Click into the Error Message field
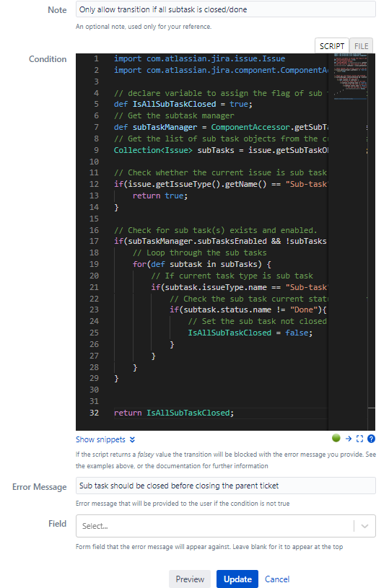This screenshot has width=389, height=588. [x=225, y=486]
